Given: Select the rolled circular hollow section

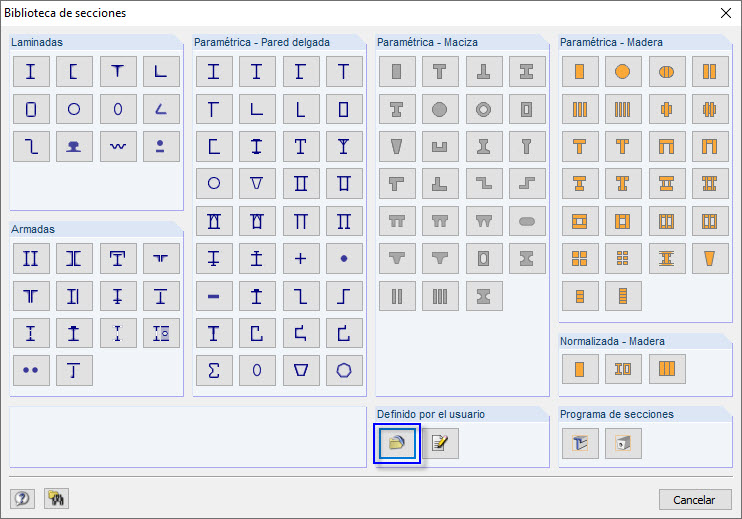Looking at the screenshot, I should [74, 108].
